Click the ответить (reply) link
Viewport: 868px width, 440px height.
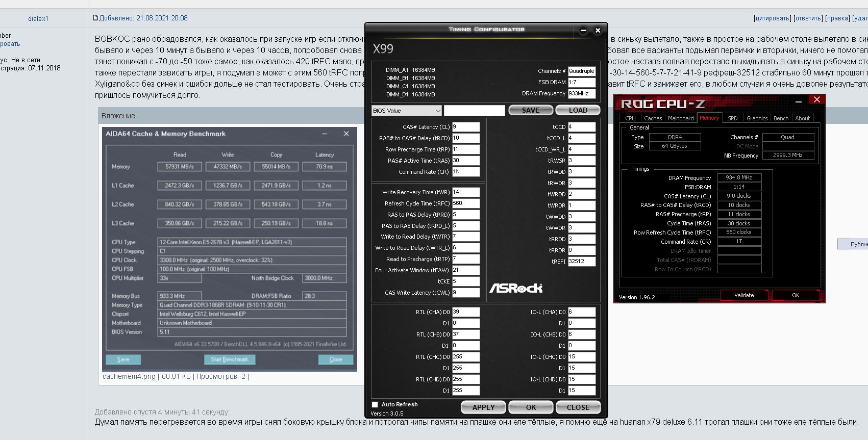tap(808, 18)
